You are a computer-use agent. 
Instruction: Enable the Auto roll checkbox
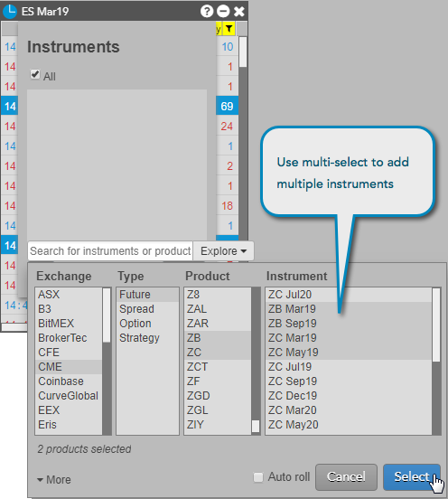click(258, 477)
